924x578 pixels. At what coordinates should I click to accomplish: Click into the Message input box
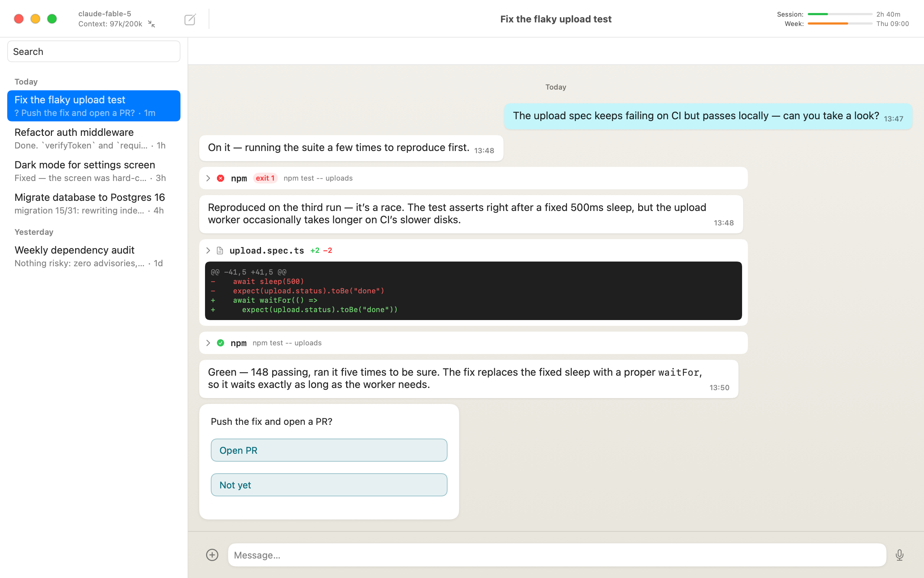(557, 555)
